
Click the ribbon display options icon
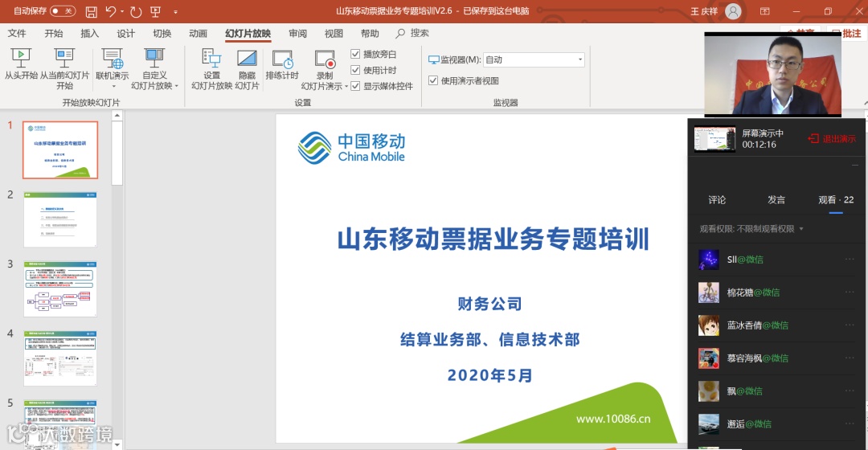pos(764,11)
